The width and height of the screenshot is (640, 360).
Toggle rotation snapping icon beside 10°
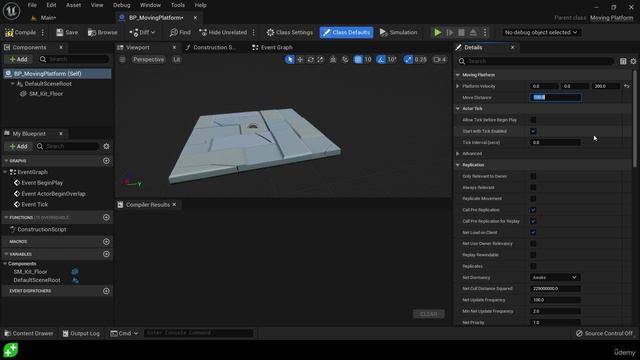point(381,60)
